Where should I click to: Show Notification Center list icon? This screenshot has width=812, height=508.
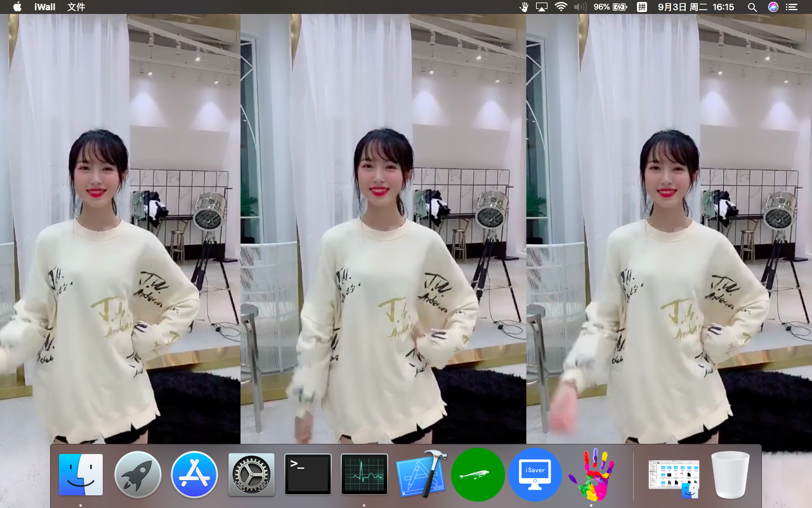point(791,7)
